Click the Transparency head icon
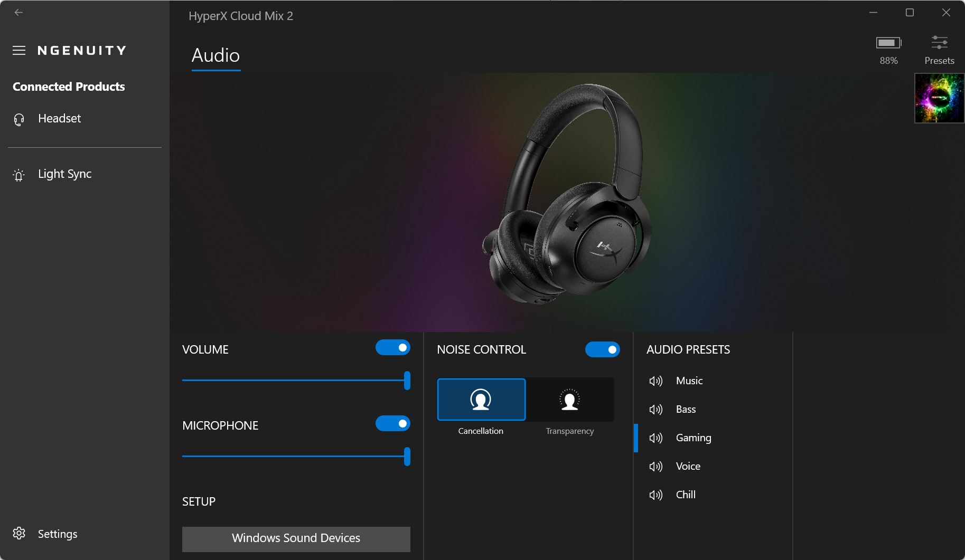965x560 pixels. pos(570,400)
